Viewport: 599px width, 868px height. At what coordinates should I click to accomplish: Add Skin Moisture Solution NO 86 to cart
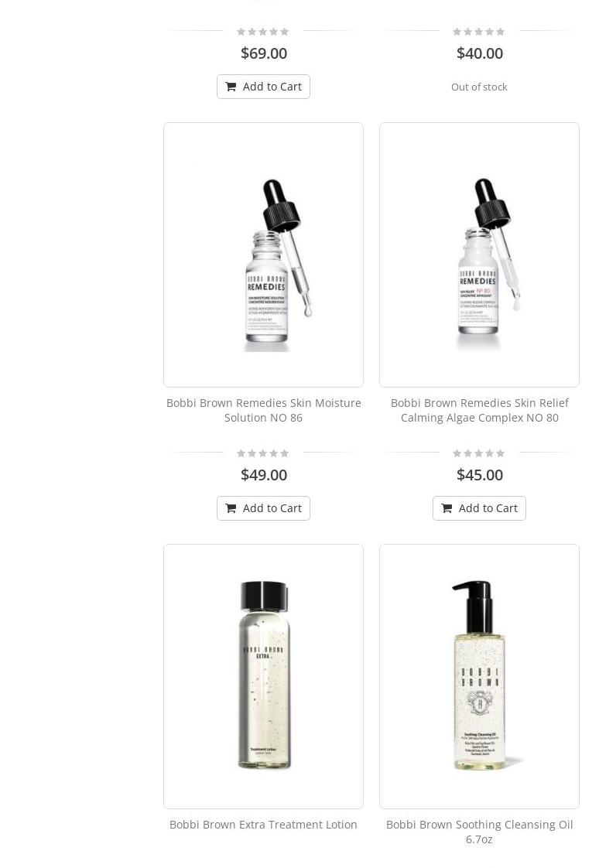263,508
